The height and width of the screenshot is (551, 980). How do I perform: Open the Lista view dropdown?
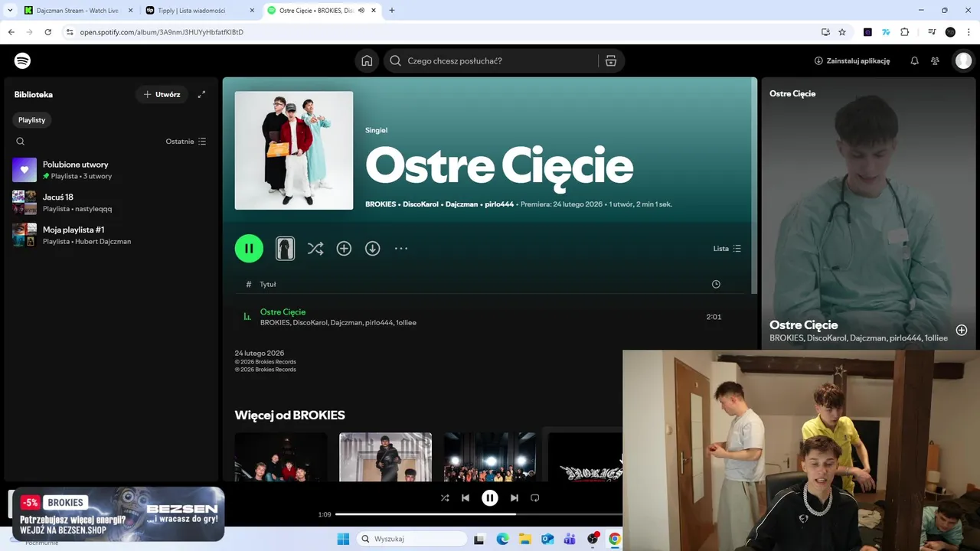[727, 249]
